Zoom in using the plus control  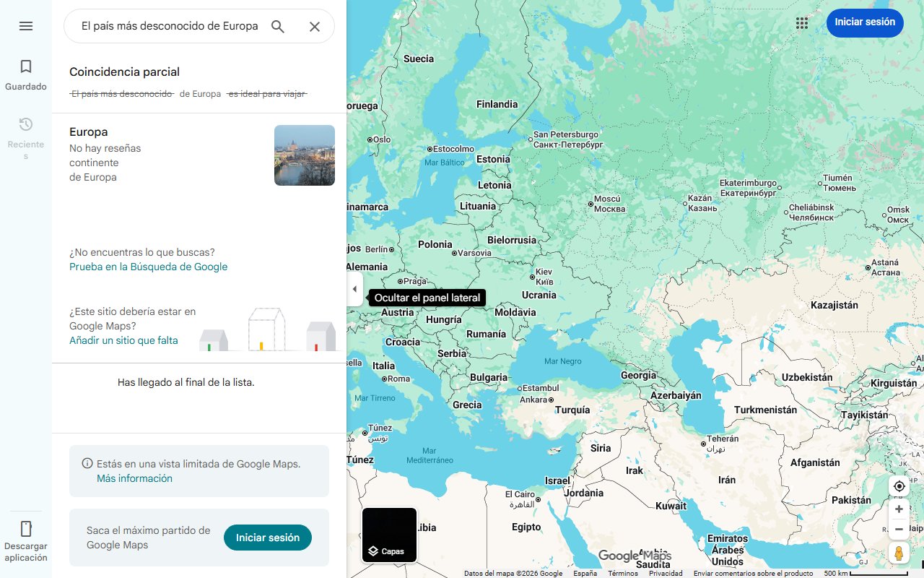899,509
